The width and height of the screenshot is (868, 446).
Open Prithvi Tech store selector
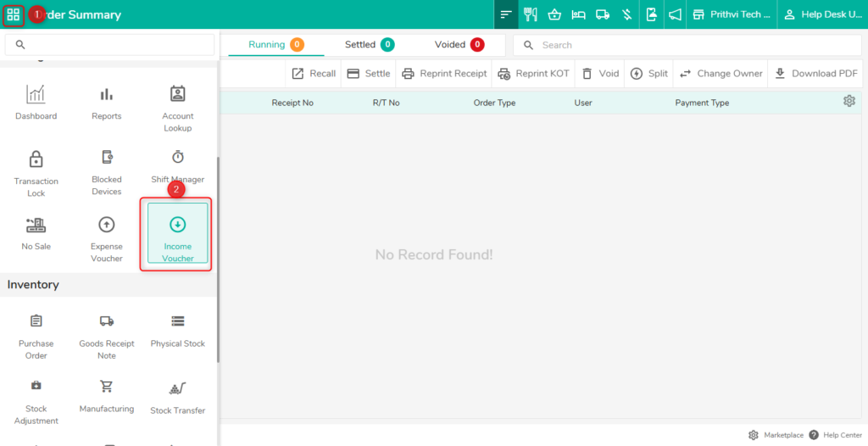click(732, 14)
